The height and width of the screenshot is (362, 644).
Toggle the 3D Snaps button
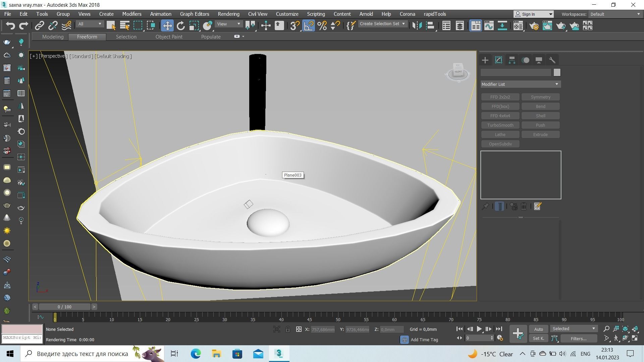[x=295, y=25]
